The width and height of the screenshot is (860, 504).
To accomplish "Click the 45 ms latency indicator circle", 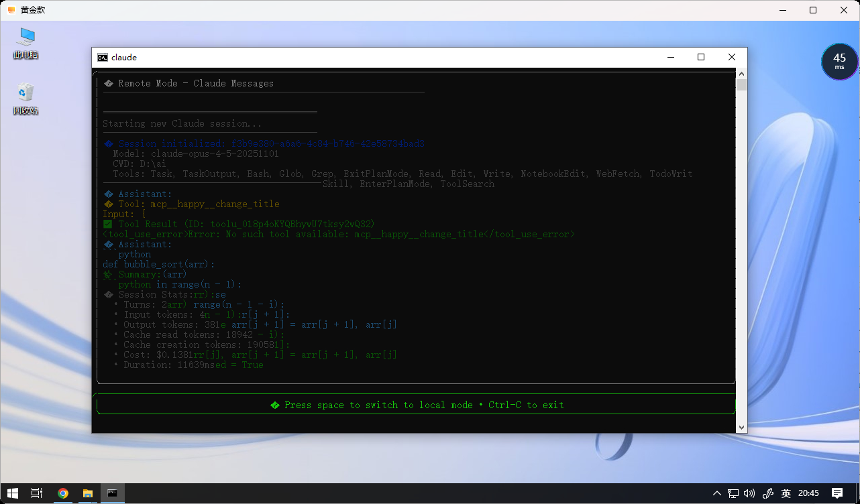I will coord(839,62).
